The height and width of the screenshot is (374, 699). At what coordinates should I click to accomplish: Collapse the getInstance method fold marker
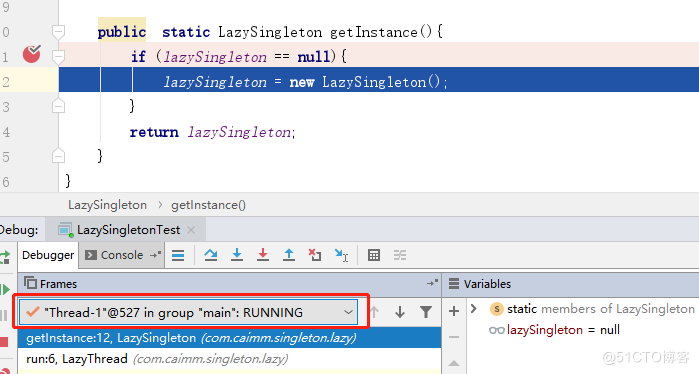coord(58,32)
